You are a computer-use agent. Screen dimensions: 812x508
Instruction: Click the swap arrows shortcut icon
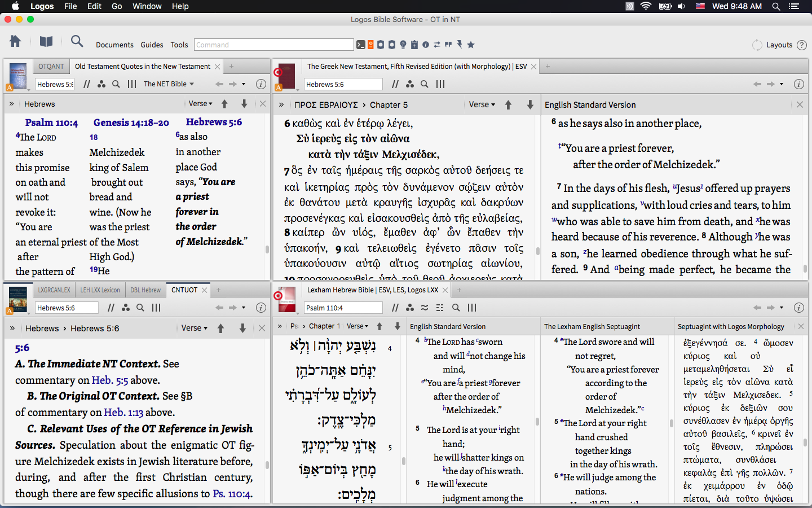[437, 45]
